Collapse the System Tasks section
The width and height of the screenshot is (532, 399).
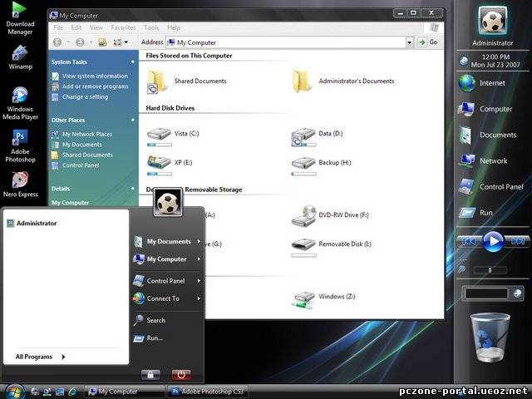coord(133,62)
